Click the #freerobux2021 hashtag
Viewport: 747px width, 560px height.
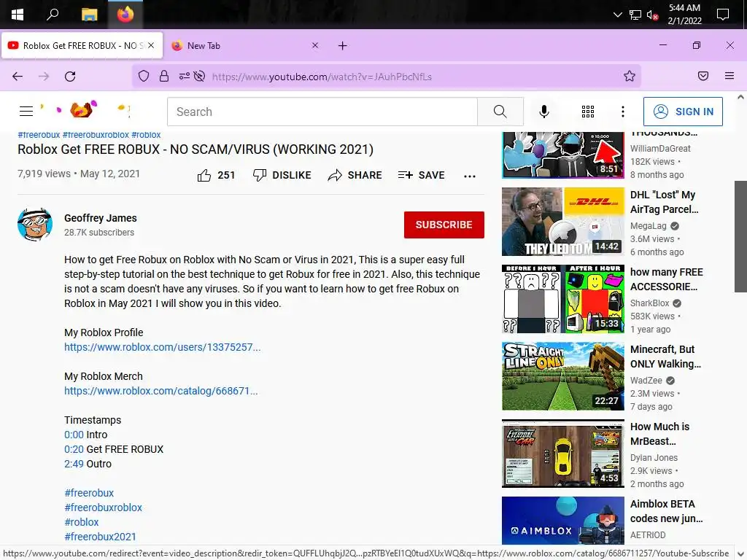[100, 537]
